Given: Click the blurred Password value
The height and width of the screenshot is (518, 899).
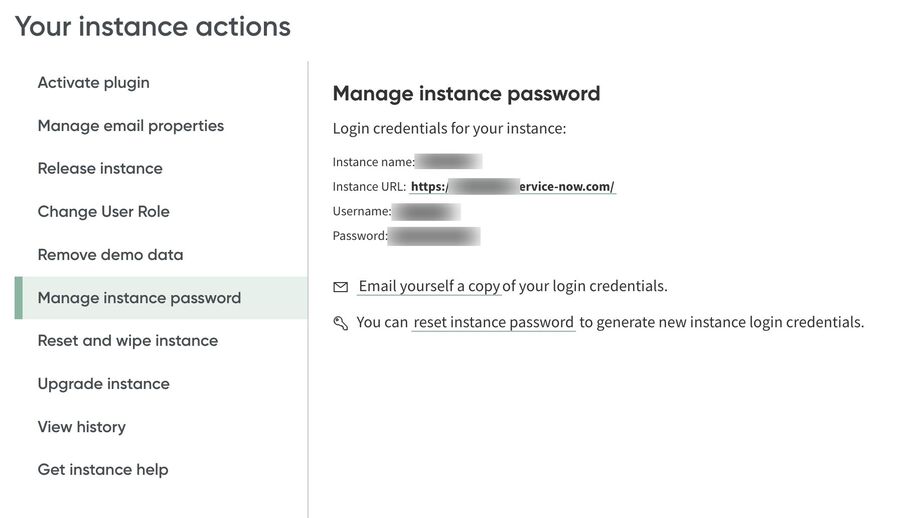Looking at the screenshot, I should 434,237.
